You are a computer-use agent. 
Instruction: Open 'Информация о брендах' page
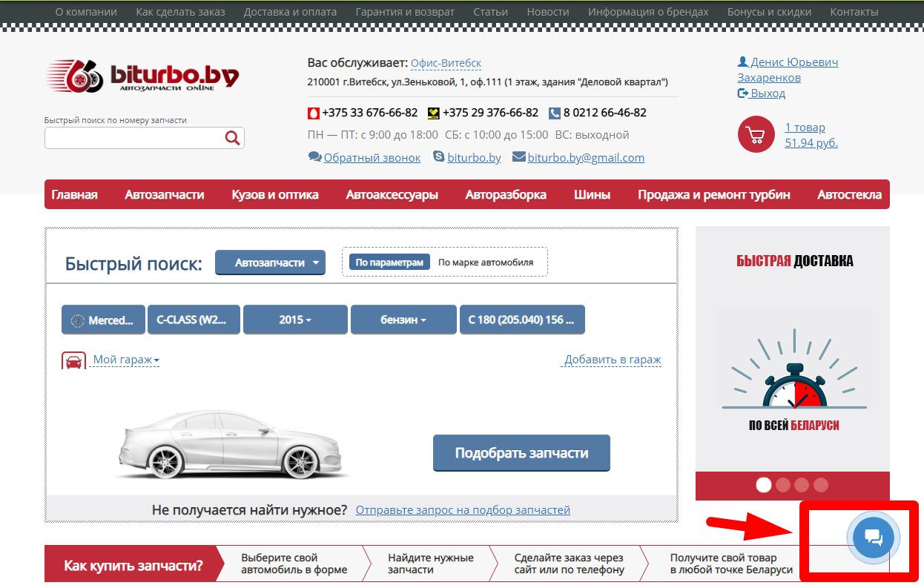point(648,12)
